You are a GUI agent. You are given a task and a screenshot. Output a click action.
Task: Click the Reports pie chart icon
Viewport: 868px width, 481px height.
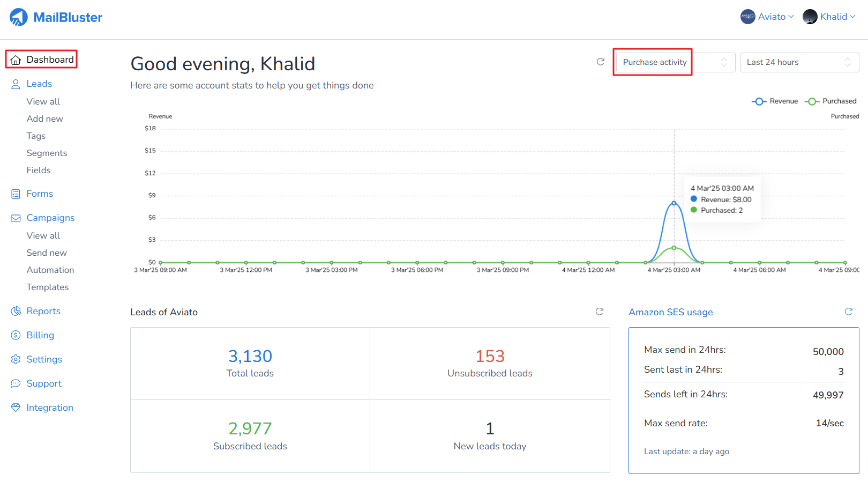16,312
